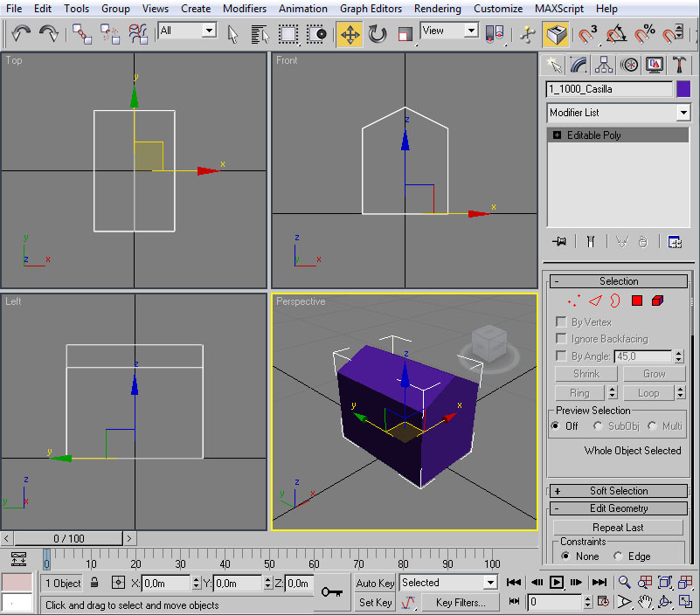Click the Repeat Last button
Screen dimensions: 700x615
pos(618,528)
